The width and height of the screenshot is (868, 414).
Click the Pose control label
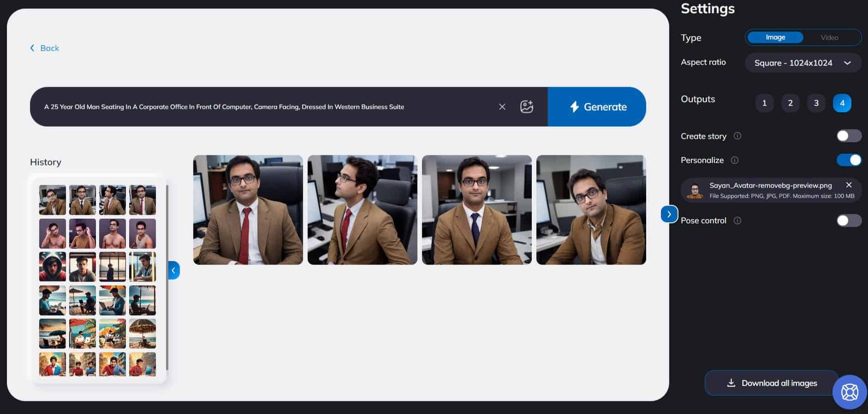coord(704,221)
